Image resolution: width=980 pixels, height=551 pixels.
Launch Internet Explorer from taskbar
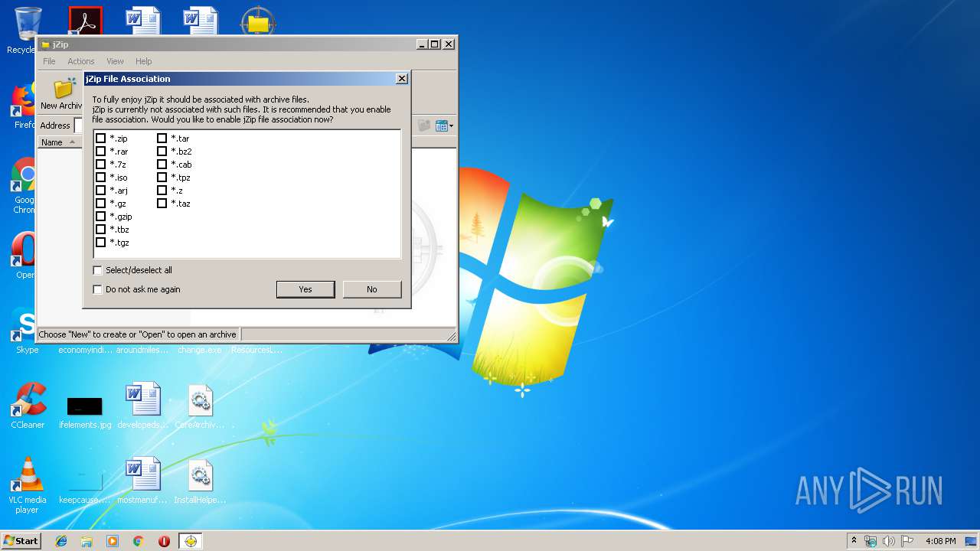point(61,541)
